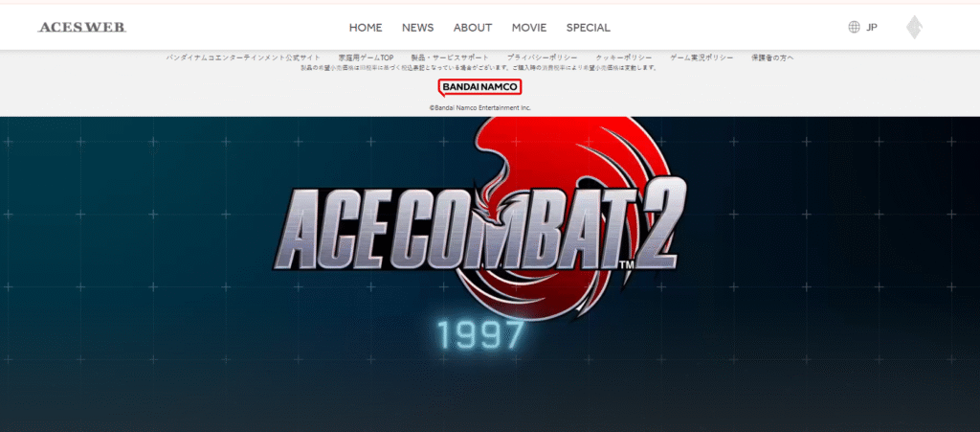Open the プライバシーポリシー link
The image size is (980, 432).
tap(543, 57)
